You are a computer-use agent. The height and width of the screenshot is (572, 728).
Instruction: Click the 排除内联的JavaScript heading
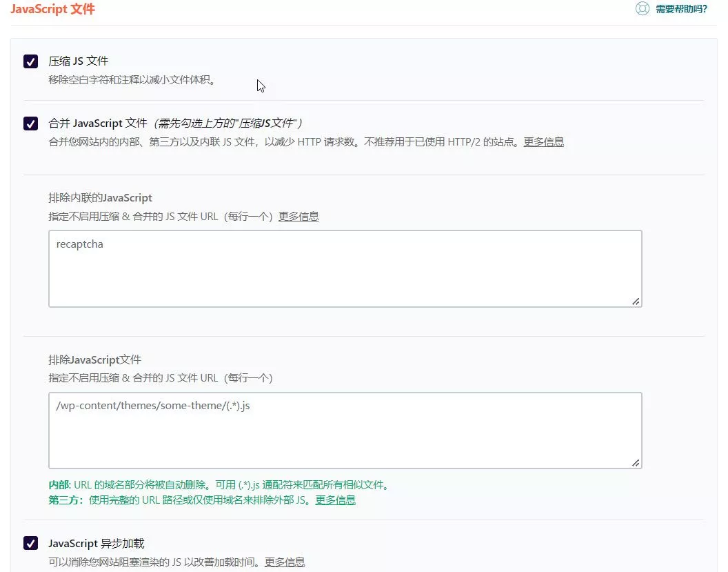pyautogui.click(x=100, y=197)
